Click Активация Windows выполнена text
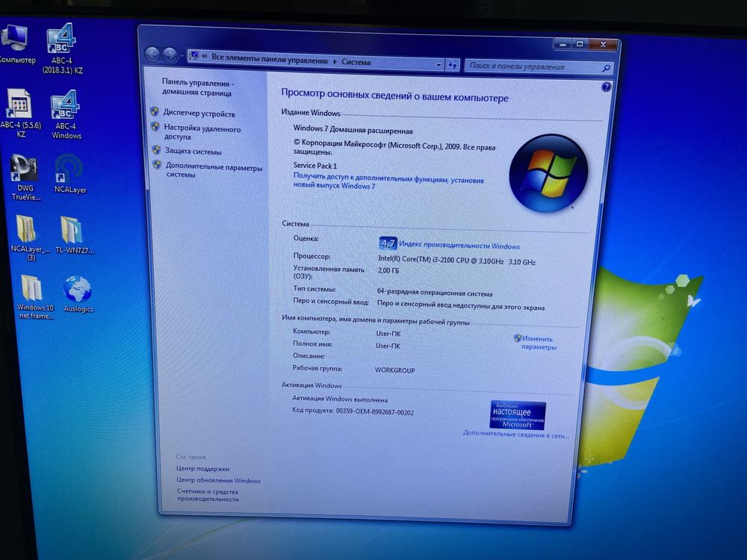Image resolution: width=747 pixels, height=560 pixels. [x=340, y=399]
